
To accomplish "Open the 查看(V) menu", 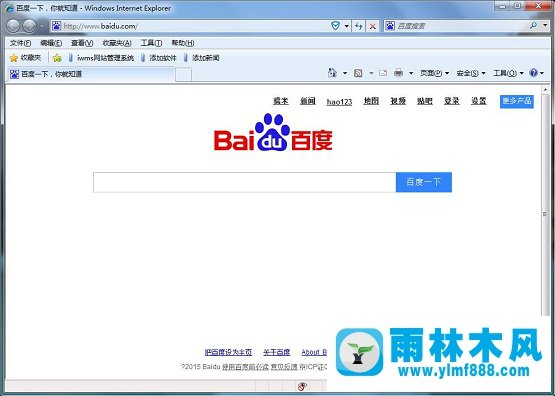I will [x=82, y=43].
